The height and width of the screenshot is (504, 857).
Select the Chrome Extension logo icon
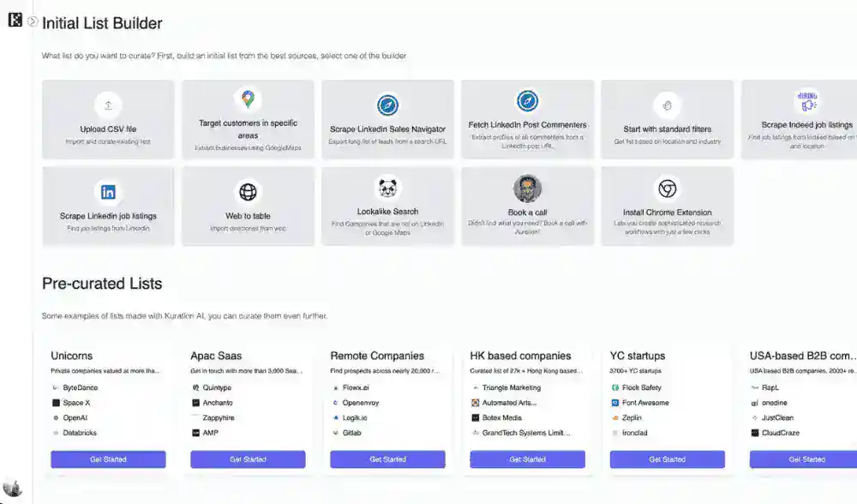(x=667, y=189)
